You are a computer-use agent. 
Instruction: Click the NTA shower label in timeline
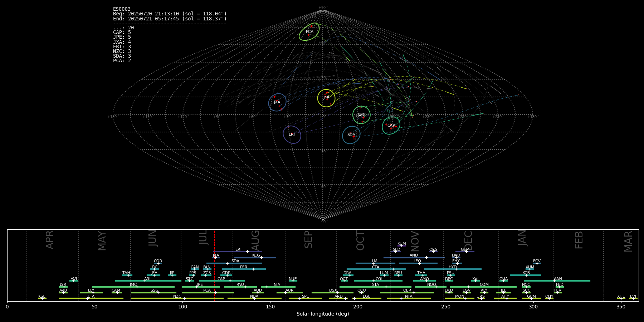tap(409, 297)
